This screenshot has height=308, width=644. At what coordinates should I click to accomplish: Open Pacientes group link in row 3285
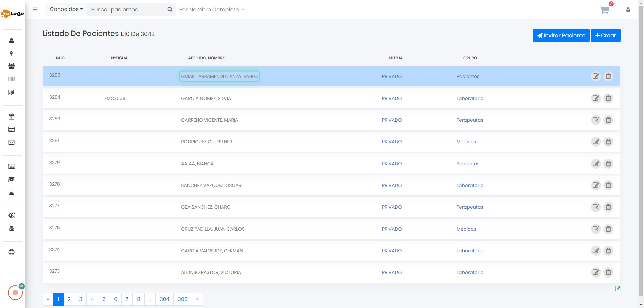pyautogui.click(x=468, y=76)
